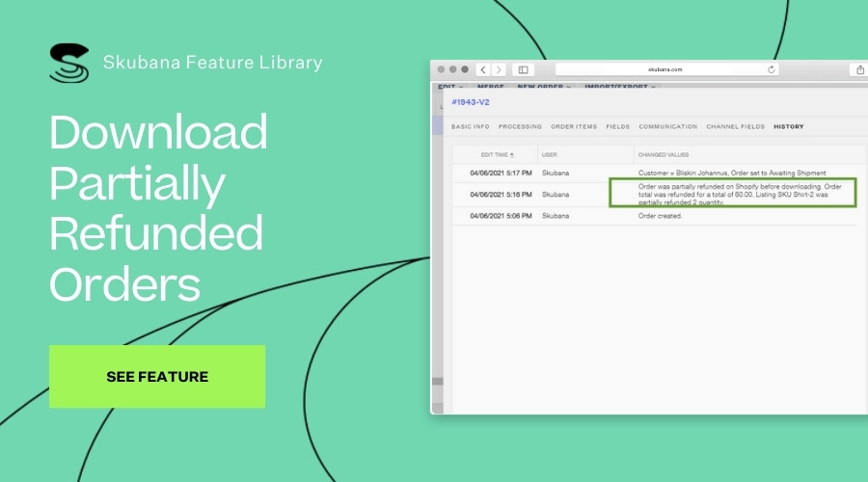The image size is (868, 482).
Task: Select the 04/06/2021 5:16 PM cell
Action: coord(501,195)
